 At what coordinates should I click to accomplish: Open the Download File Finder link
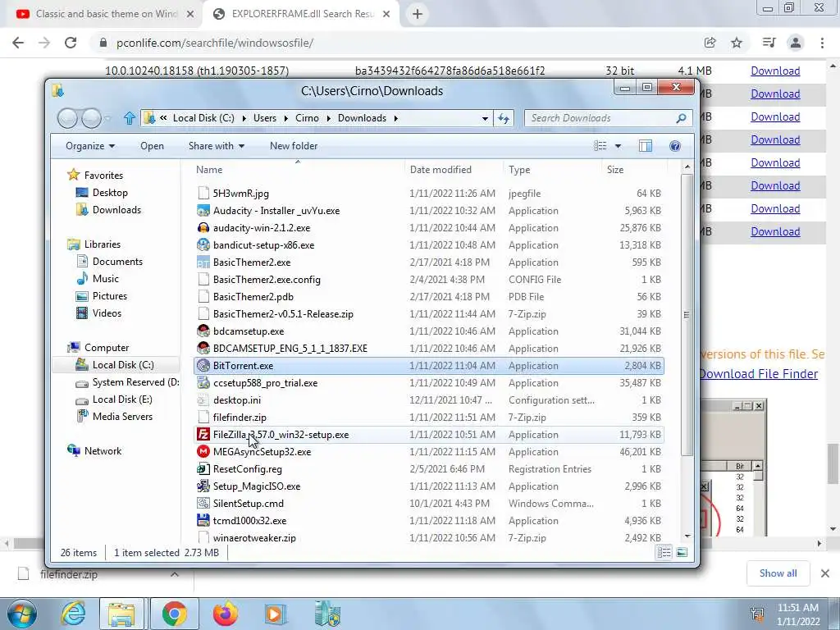[x=759, y=374]
